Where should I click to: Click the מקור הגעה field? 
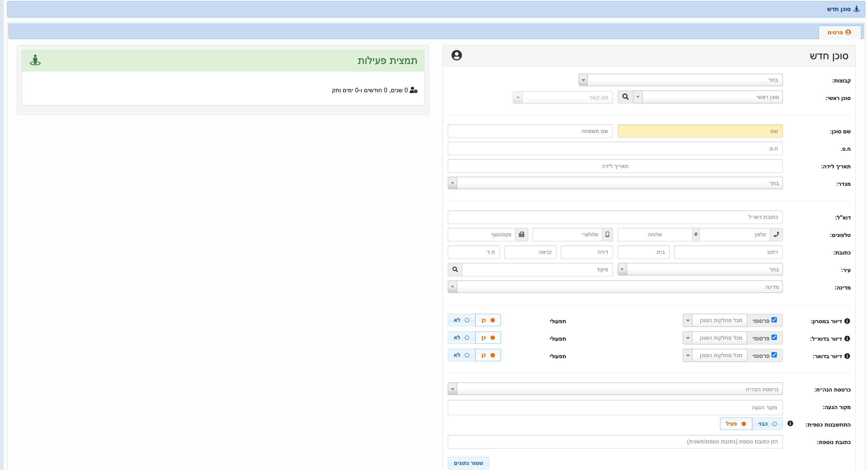[615, 408]
